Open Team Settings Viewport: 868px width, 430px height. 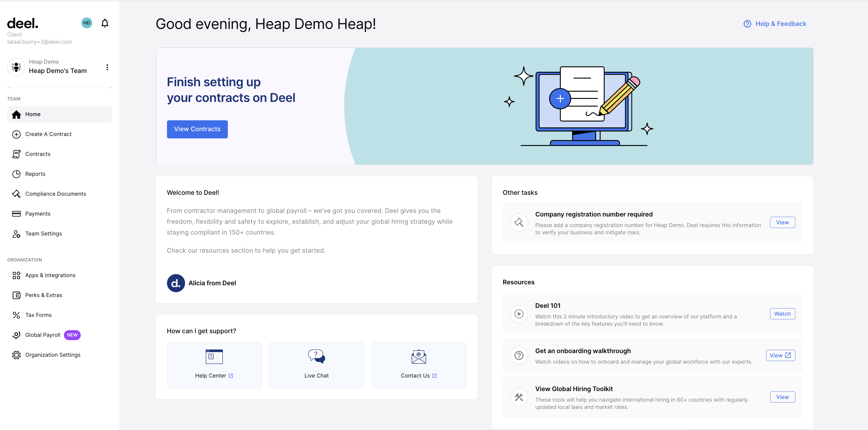pyautogui.click(x=43, y=234)
